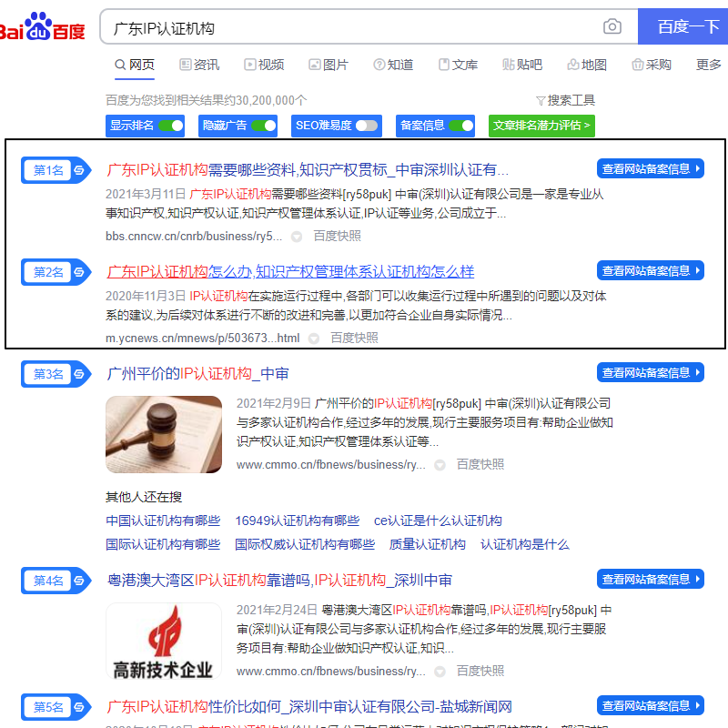Click related search ce认证是什么认证机构
The height and width of the screenshot is (728, 728).
tap(438, 521)
